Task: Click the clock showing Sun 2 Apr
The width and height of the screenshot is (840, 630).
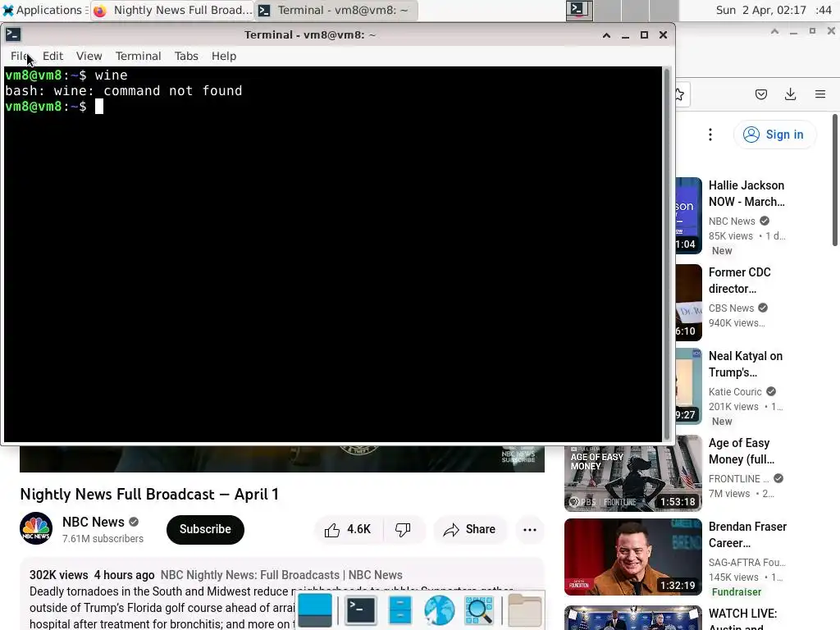Action: click(x=773, y=10)
